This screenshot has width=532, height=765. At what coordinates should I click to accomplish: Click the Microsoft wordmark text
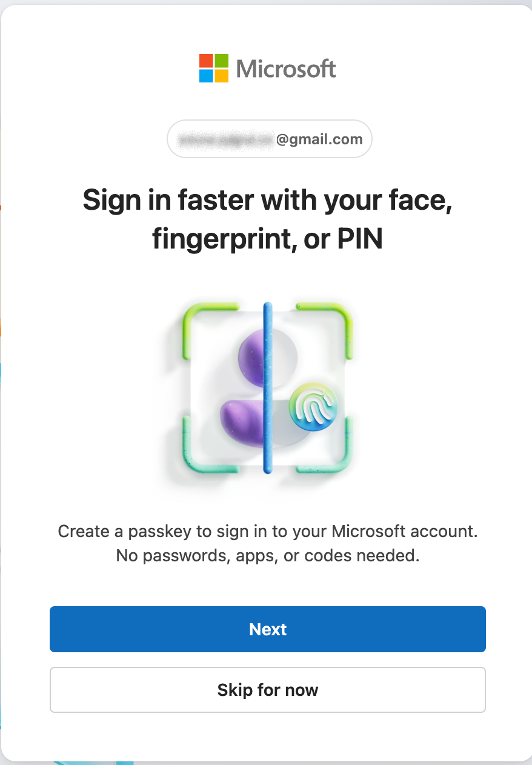(x=285, y=68)
